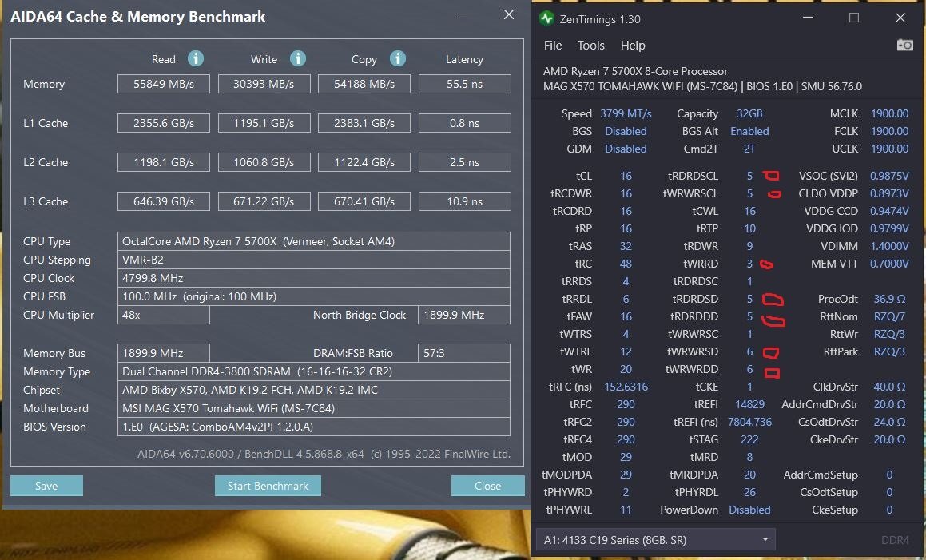The width and height of the screenshot is (926, 560).
Task: Click Cmd2T value 2T
Action: click(749, 149)
